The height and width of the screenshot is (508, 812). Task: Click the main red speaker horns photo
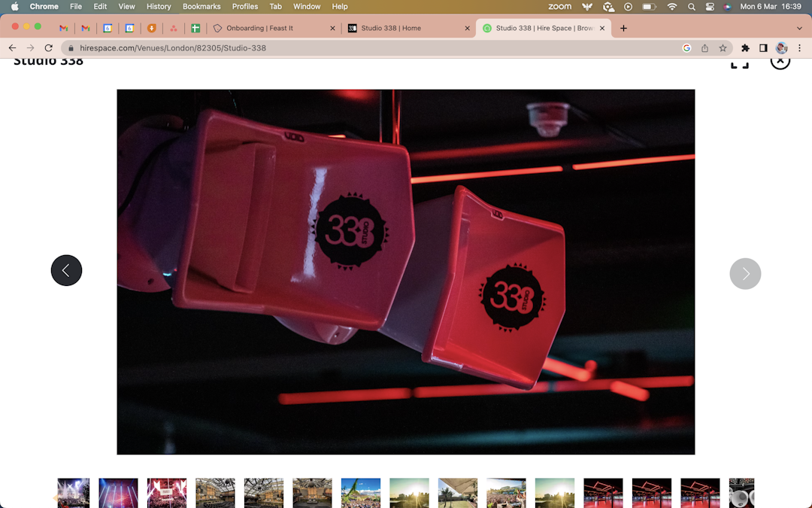click(405, 272)
